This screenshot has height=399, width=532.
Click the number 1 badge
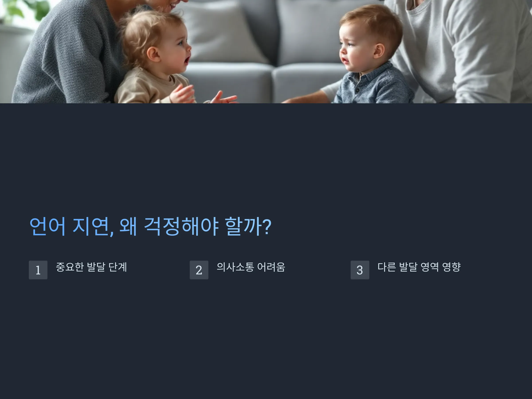pyautogui.click(x=38, y=270)
